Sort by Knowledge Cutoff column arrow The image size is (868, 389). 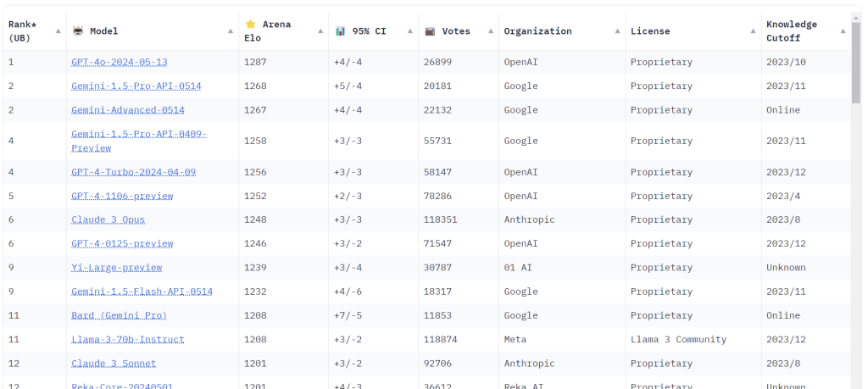tap(843, 31)
